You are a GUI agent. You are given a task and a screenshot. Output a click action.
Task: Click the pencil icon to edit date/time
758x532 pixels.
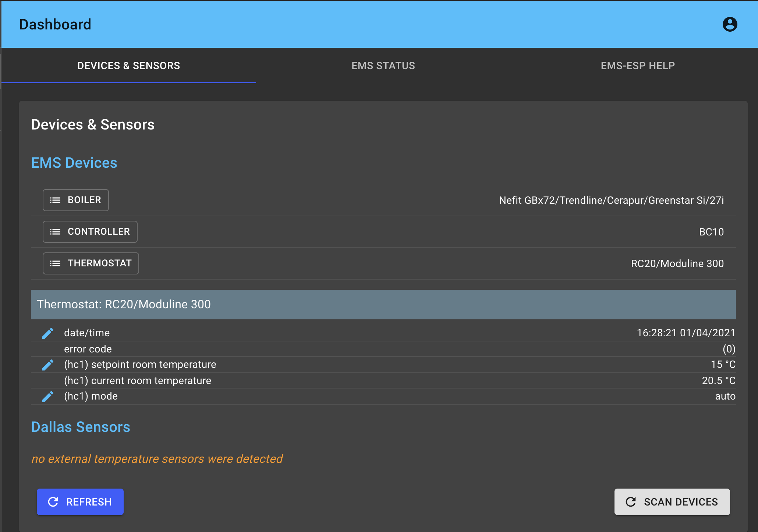pyautogui.click(x=47, y=333)
